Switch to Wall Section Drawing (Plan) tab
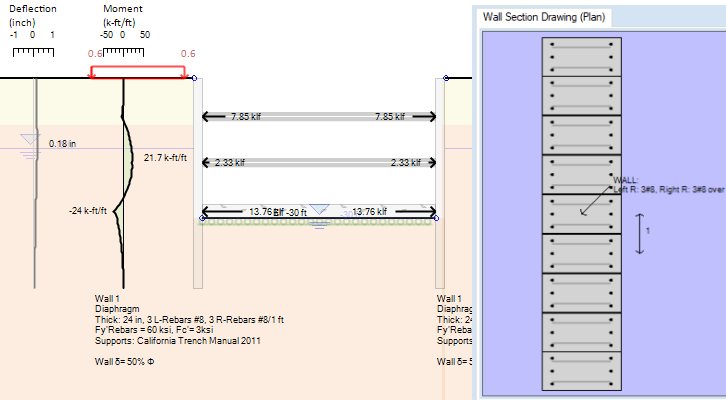The height and width of the screenshot is (400, 726). (x=544, y=17)
